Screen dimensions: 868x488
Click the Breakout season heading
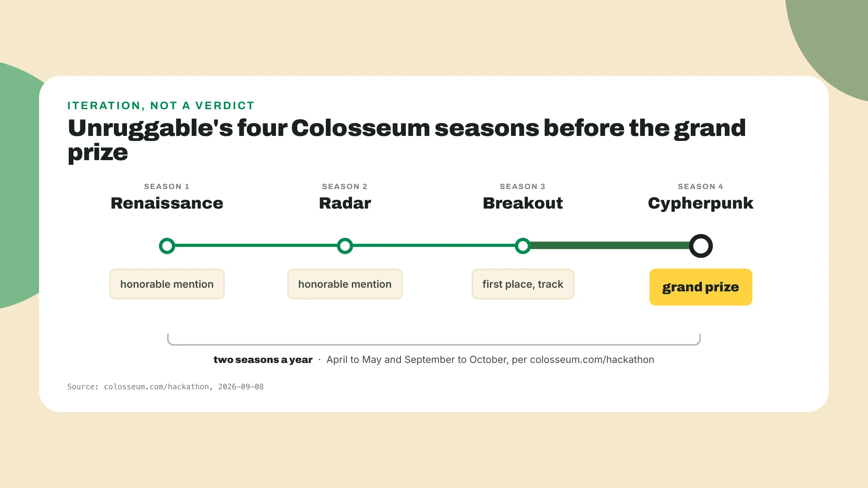(x=523, y=203)
